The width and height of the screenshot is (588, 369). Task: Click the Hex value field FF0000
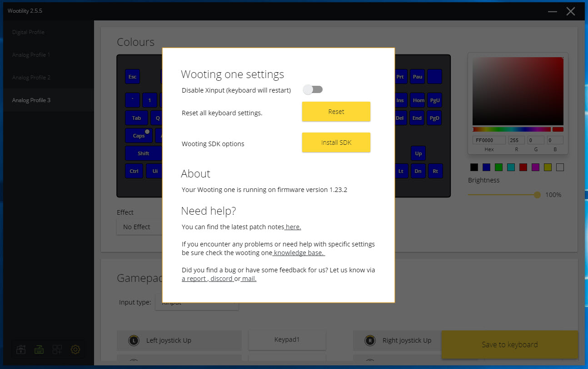pos(489,140)
